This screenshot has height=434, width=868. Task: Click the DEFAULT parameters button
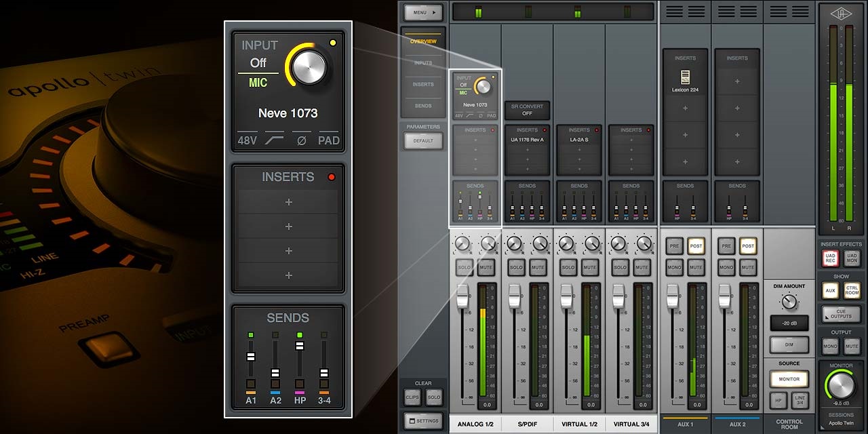click(x=422, y=140)
